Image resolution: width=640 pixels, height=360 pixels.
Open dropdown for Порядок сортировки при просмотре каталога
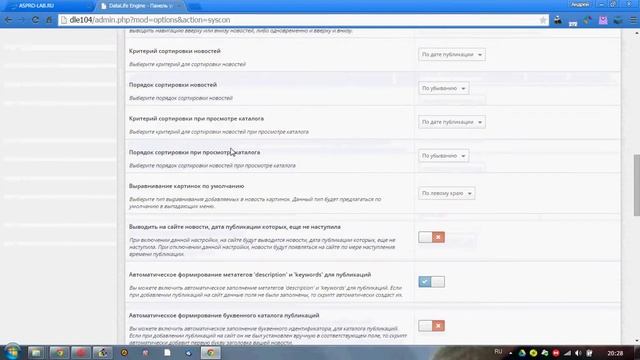444,156
